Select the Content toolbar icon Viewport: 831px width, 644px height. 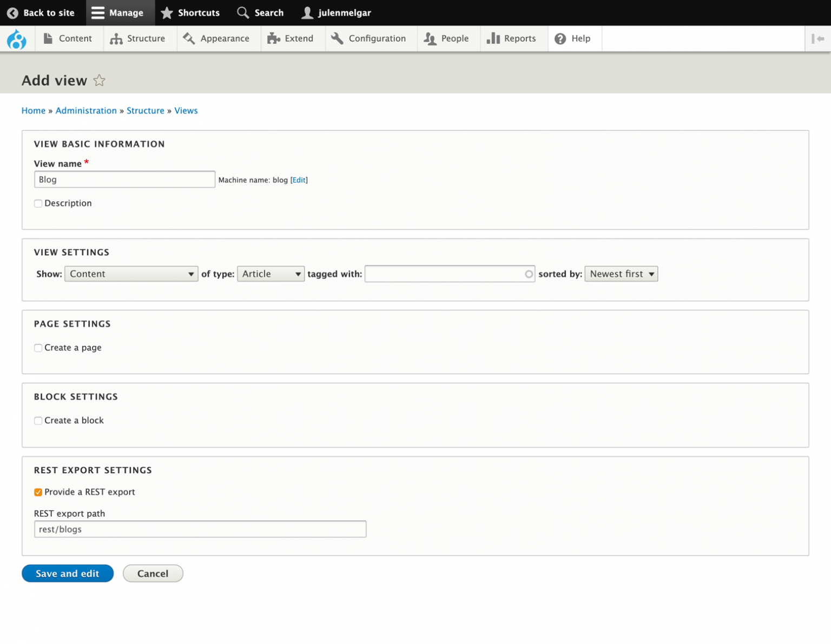coord(50,38)
